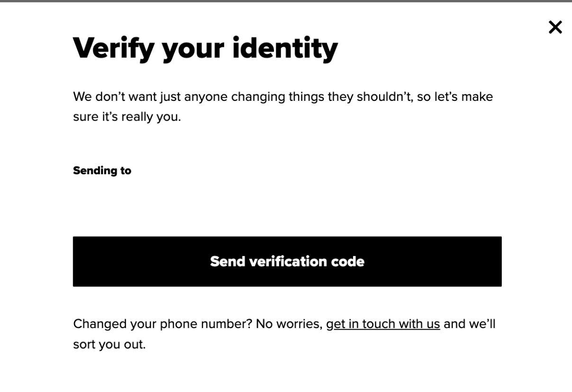Screen dimensions: 572x392
Task: Click the empty area beneath 'Sending to'
Action: [287, 205]
